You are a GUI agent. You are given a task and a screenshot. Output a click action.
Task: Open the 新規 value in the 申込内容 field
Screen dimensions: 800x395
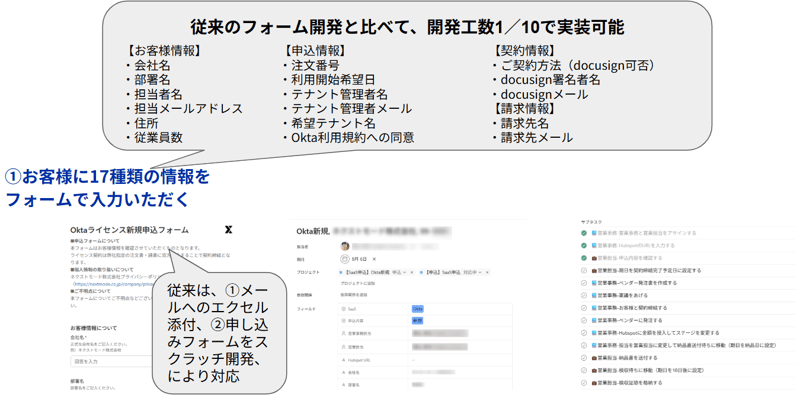(417, 321)
